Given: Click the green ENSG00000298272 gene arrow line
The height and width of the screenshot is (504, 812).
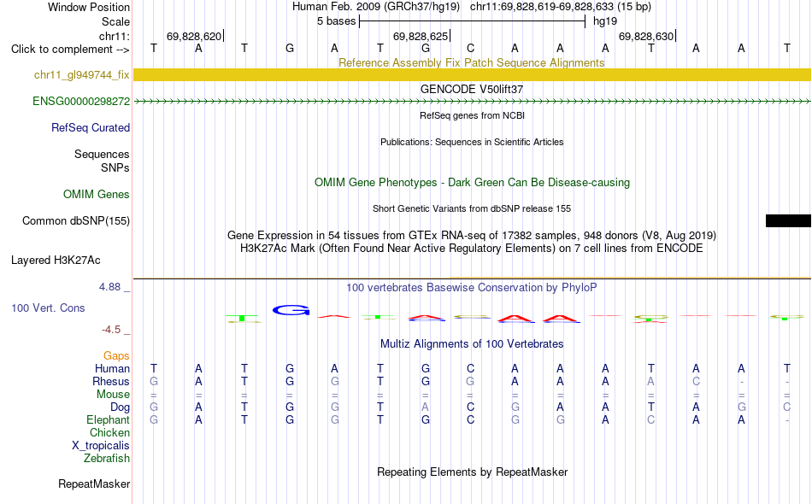Looking at the screenshot, I should [x=472, y=102].
